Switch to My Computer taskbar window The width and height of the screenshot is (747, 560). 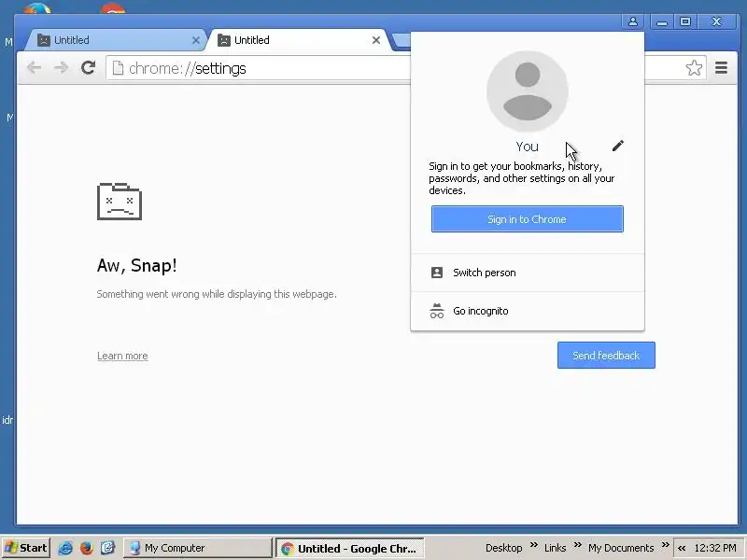point(197,548)
